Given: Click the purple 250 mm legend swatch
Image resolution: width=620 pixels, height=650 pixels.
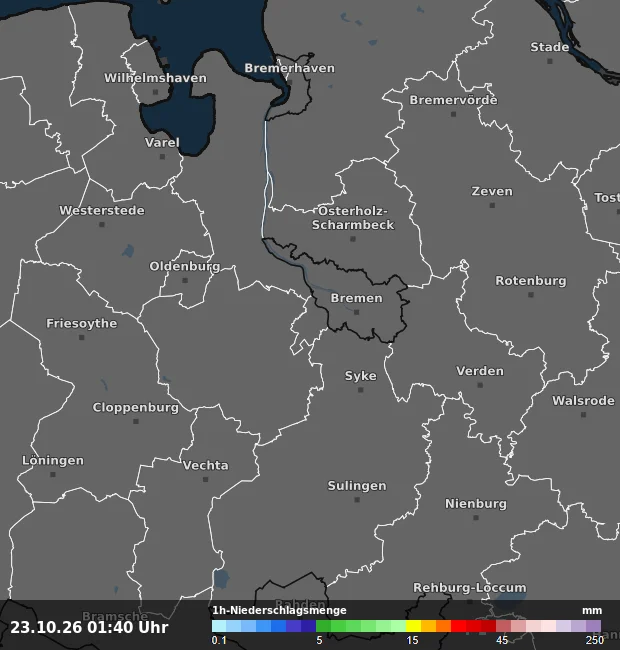Looking at the screenshot, I should pyautogui.click(x=593, y=626).
